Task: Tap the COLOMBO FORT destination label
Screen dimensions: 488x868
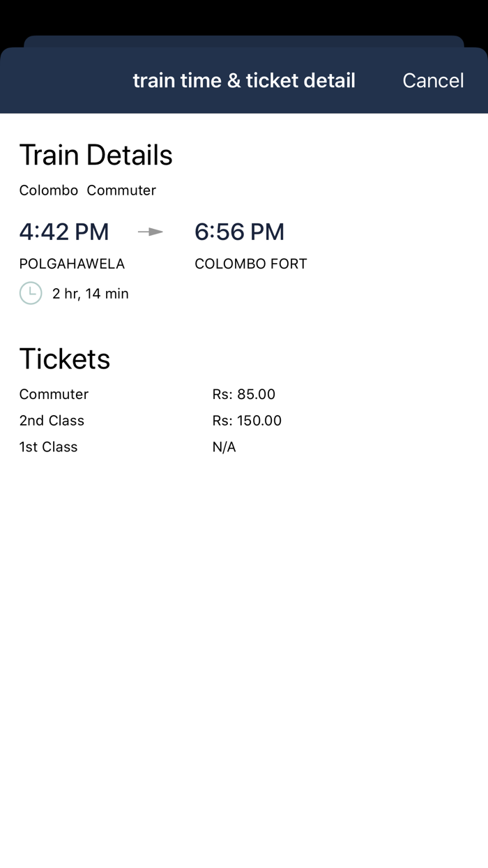Action: click(x=251, y=264)
